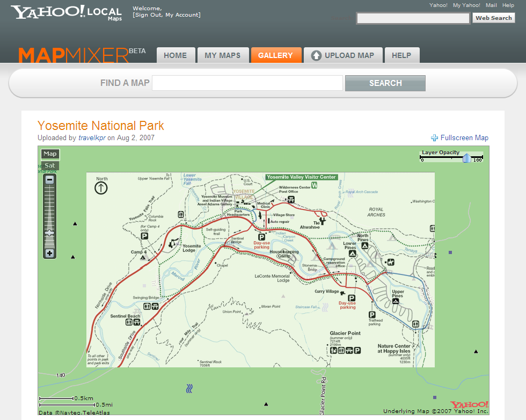The image size is (526, 420).
Task: Select the Gallery tab
Action: pyautogui.click(x=276, y=55)
